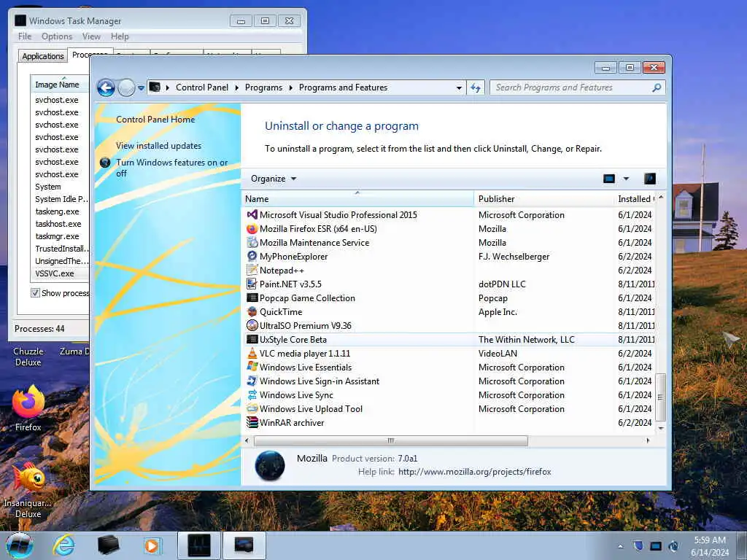Image resolution: width=747 pixels, height=560 pixels.
Task: Click the search magnifier icon
Action: (657, 87)
